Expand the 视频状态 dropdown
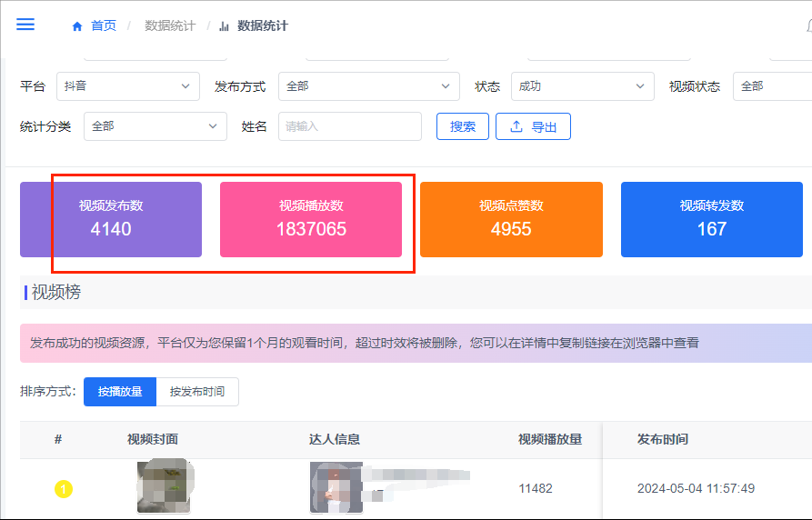 [773, 86]
